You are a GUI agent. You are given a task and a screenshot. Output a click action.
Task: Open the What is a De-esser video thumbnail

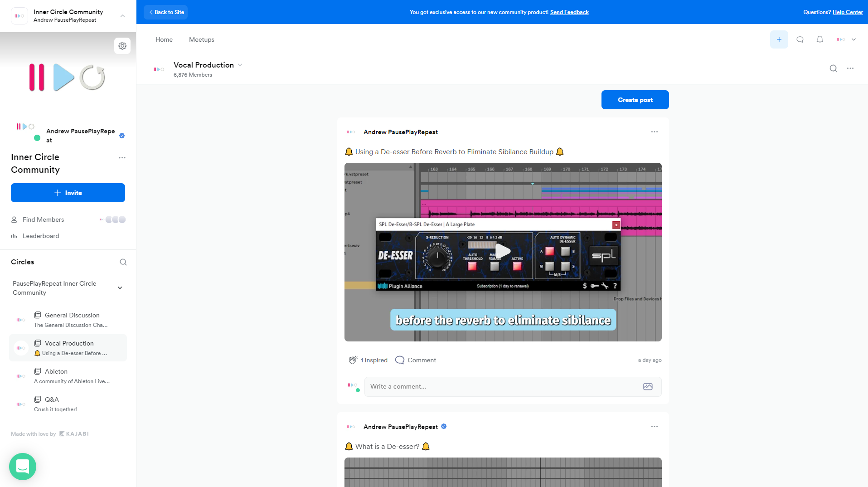(503, 472)
